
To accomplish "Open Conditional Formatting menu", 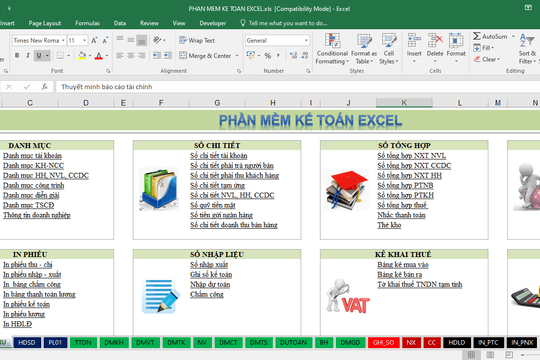I will pos(332,49).
